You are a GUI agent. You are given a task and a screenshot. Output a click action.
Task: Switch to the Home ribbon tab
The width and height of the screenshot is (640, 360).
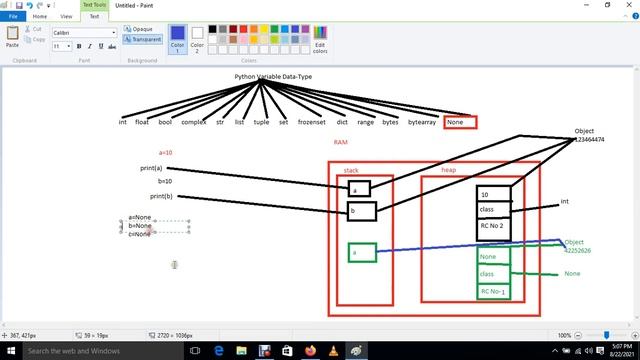(40, 16)
